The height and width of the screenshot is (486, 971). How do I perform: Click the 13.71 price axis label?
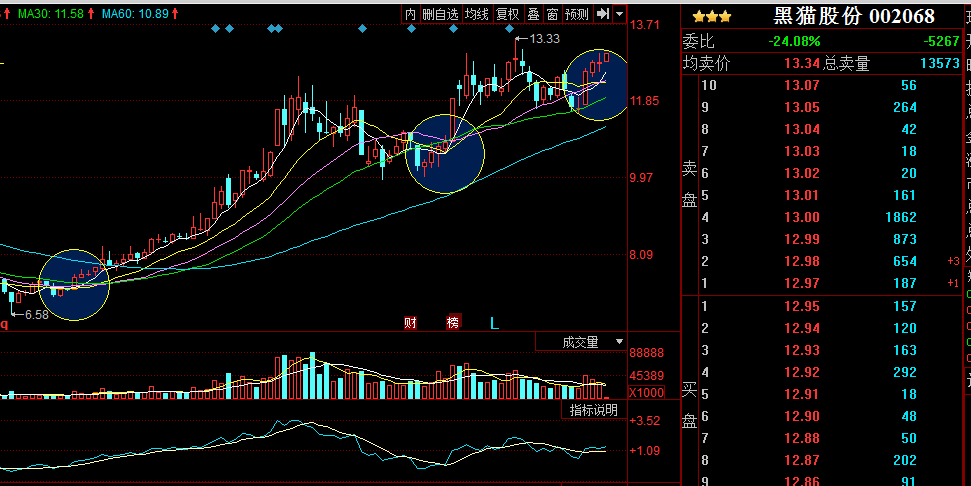pyautogui.click(x=645, y=25)
